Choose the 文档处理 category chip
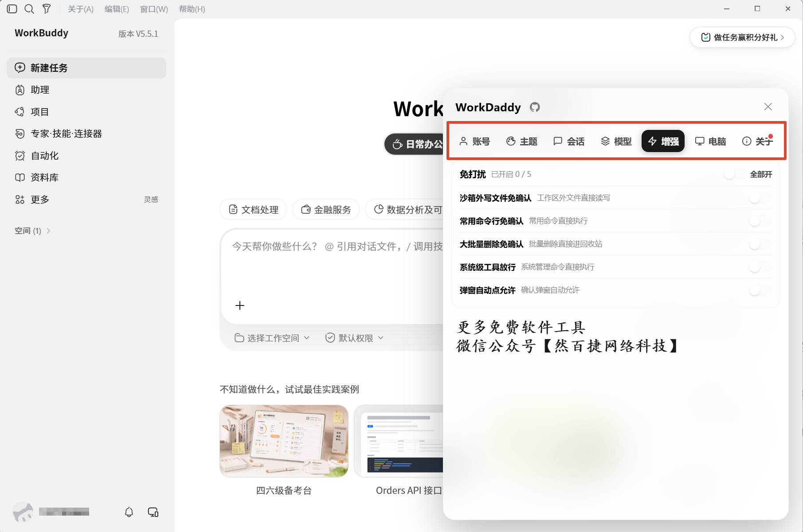The width and height of the screenshot is (803, 532). [253, 209]
